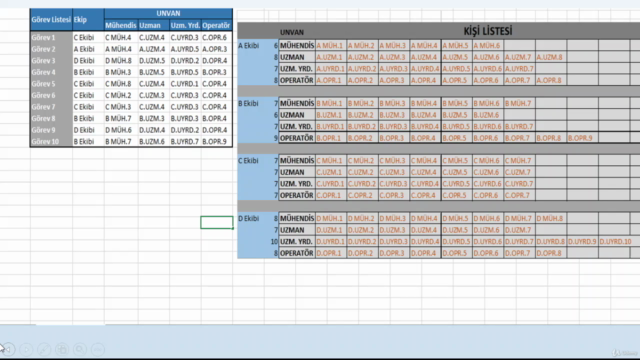Select 'A.UYRD.5' in the Görev 2 row
This screenshot has height=360, width=640.
tap(185, 49)
